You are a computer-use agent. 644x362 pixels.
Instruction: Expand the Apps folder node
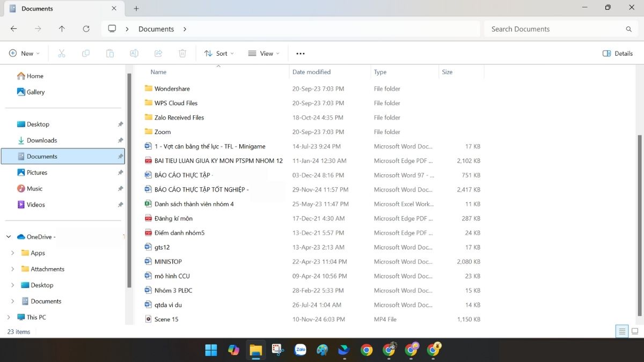coord(13,253)
